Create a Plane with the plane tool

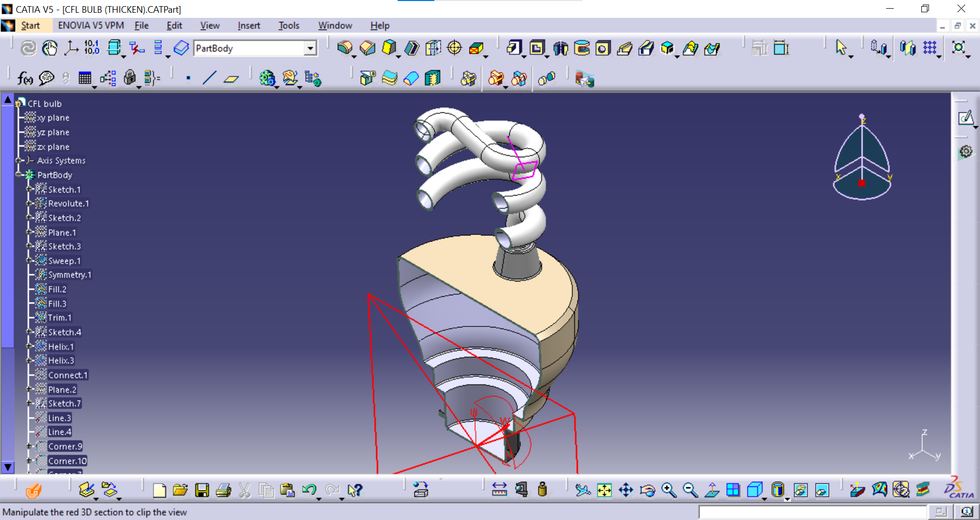click(231, 78)
